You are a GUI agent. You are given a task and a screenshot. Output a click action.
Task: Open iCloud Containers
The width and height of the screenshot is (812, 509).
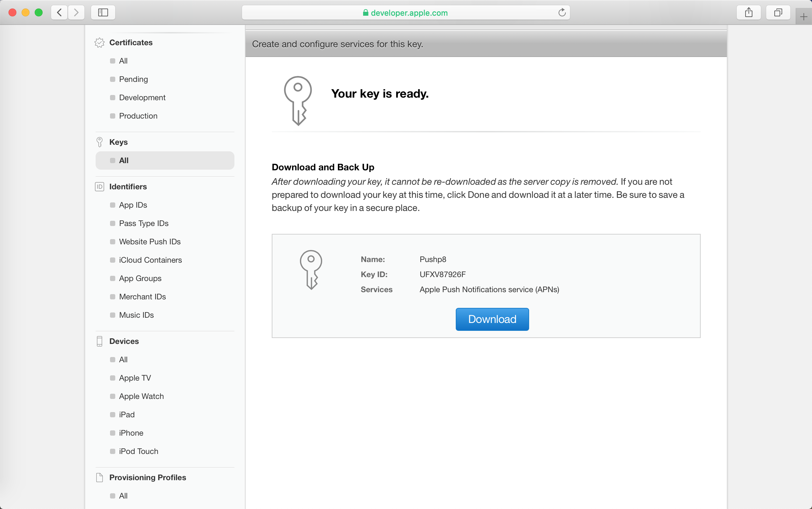coord(150,260)
